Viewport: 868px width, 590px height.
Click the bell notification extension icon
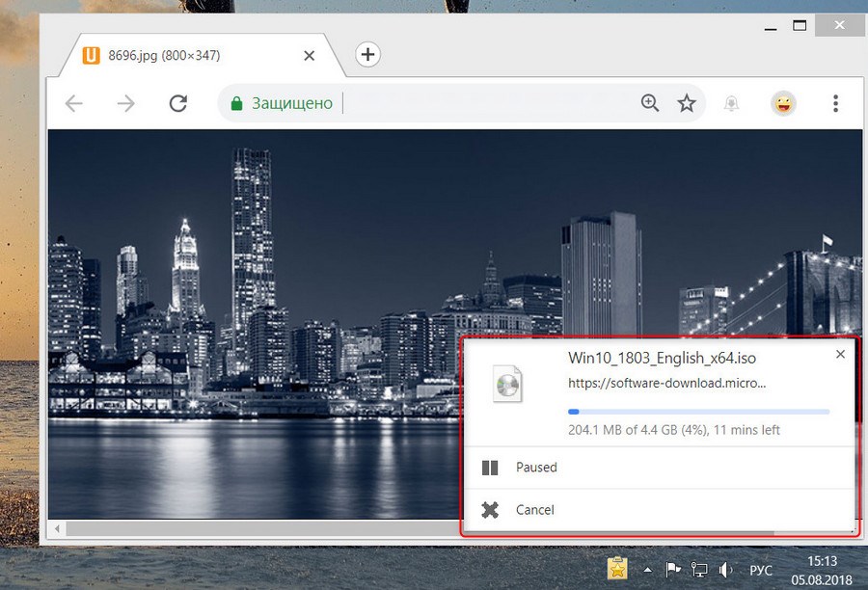[x=731, y=103]
